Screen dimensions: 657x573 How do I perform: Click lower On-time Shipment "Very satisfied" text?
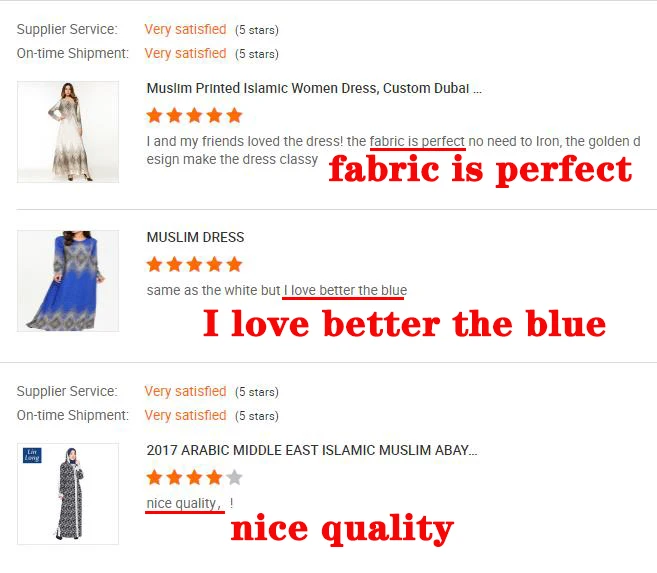[185, 416]
